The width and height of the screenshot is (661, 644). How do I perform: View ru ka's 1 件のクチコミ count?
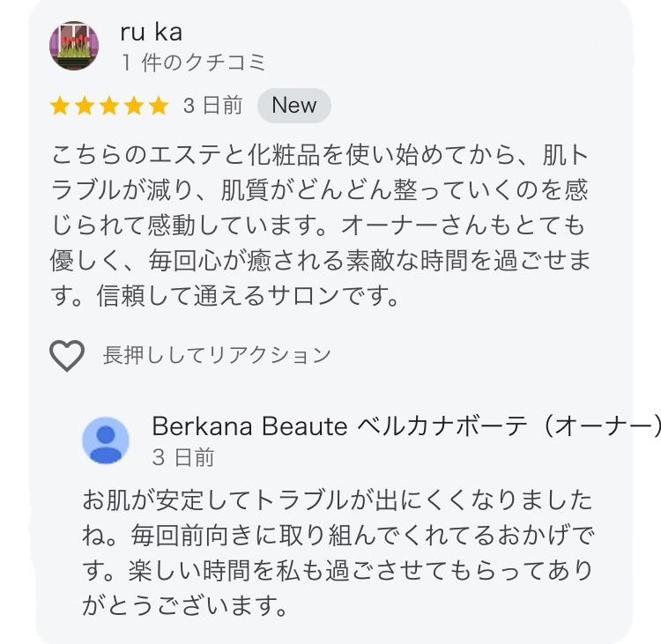pos(192,63)
